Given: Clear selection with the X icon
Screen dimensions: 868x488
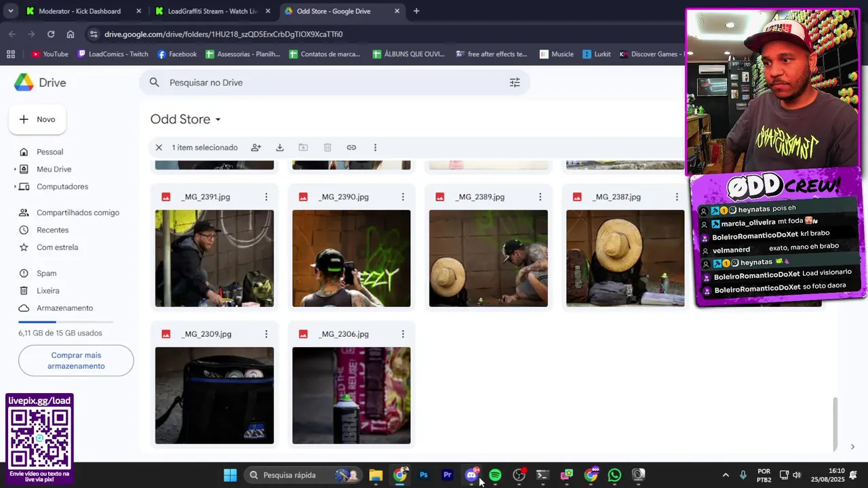Looking at the screenshot, I should pos(159,147).
